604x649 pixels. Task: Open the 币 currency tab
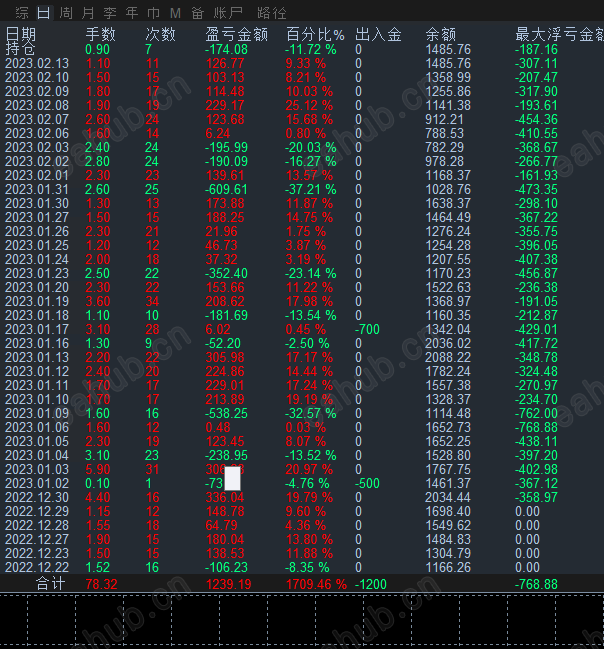click(x=154, y=13)
